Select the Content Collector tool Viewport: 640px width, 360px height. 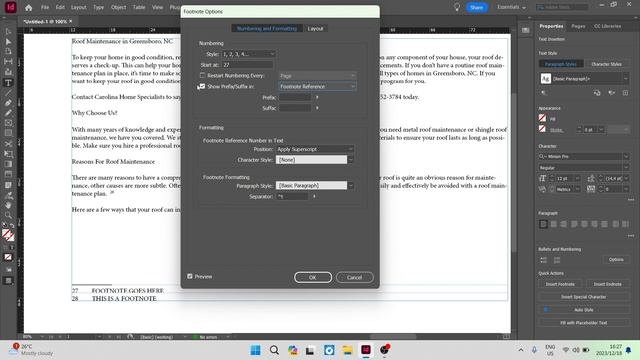pos(8,72)
